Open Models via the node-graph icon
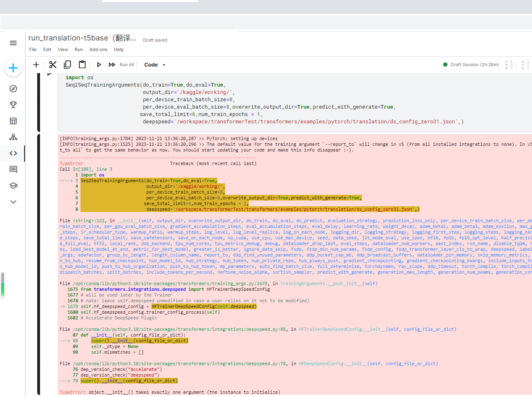 (13, 137)
